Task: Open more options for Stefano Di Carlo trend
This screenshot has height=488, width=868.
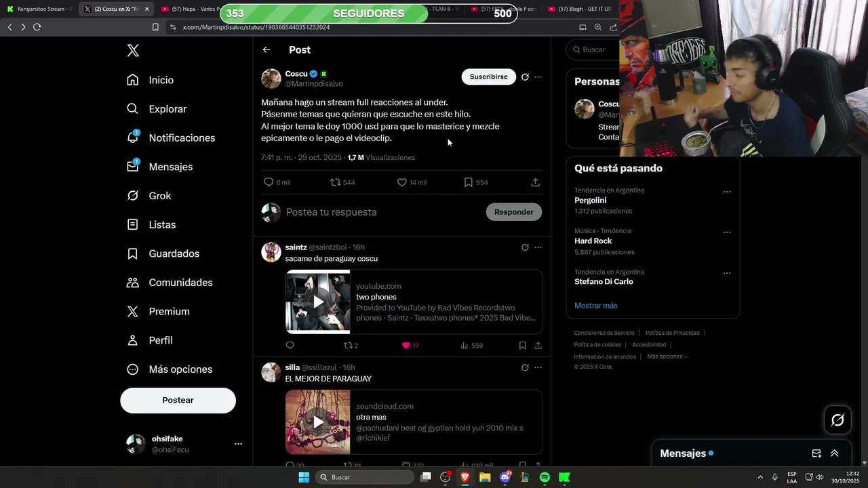Action: coord(727,273)
